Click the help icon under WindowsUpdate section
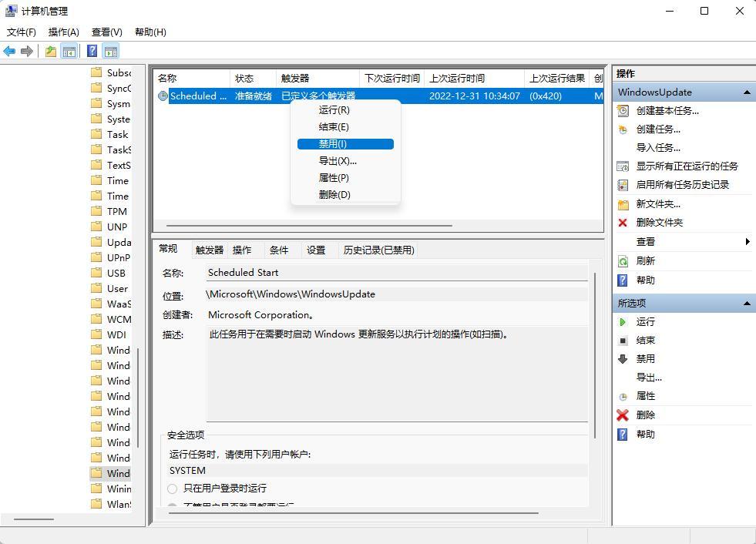Viewport: 756px width, 544px height. coord(623,280)
